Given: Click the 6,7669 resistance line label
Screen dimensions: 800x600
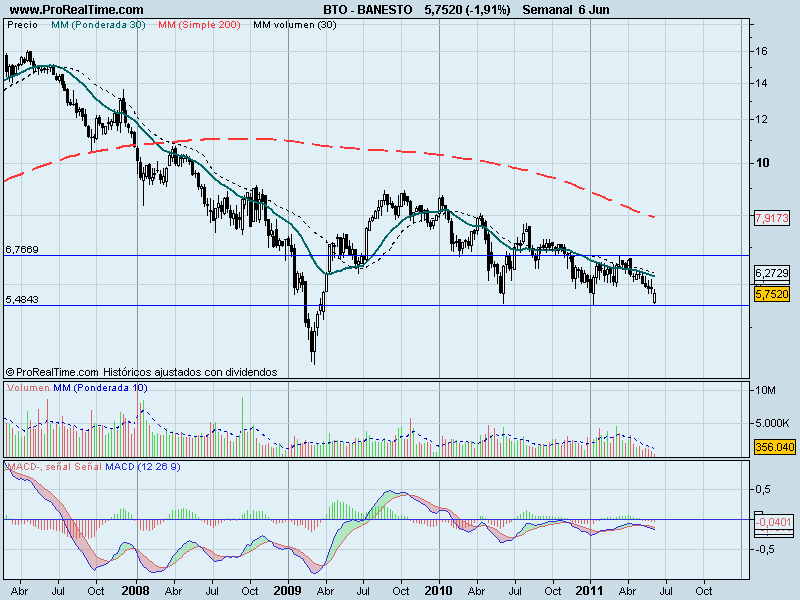Looking at the screenshot, I should click(22, 249).
